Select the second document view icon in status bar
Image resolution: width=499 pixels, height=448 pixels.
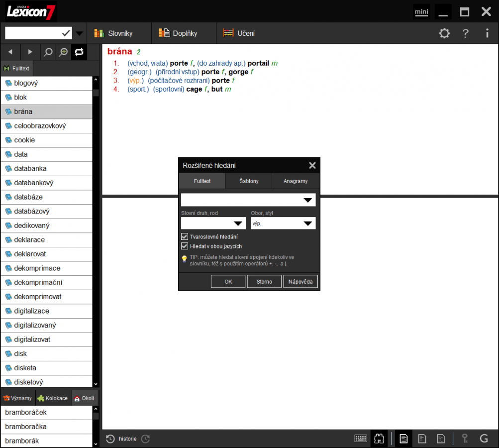(x=422, y=439)
